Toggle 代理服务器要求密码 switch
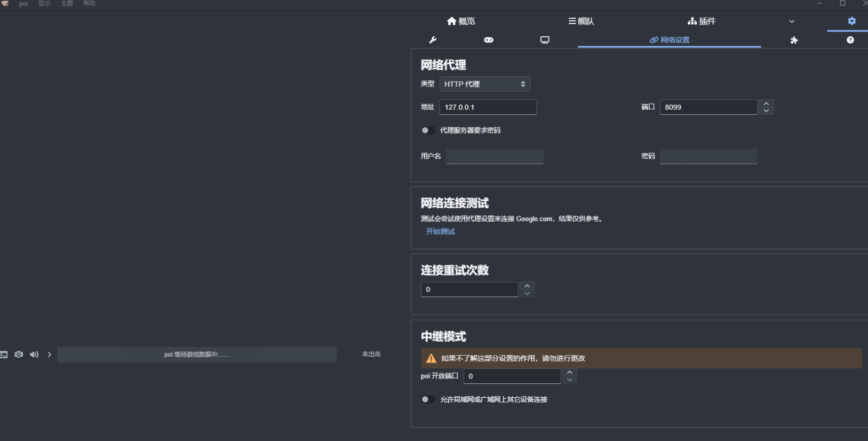Image resolution: width=868 pixels, height=441 pixels. point(427,130)
